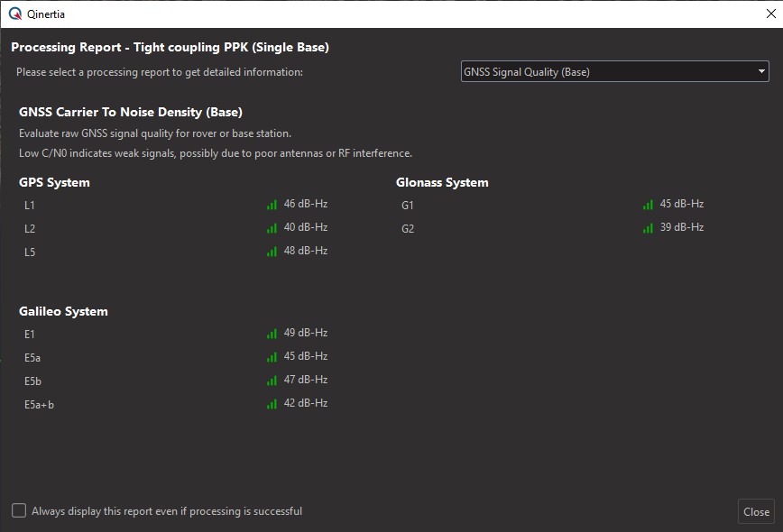
Task: Click the Glonass G1 signal strength icon
Action: click(648, 205)
